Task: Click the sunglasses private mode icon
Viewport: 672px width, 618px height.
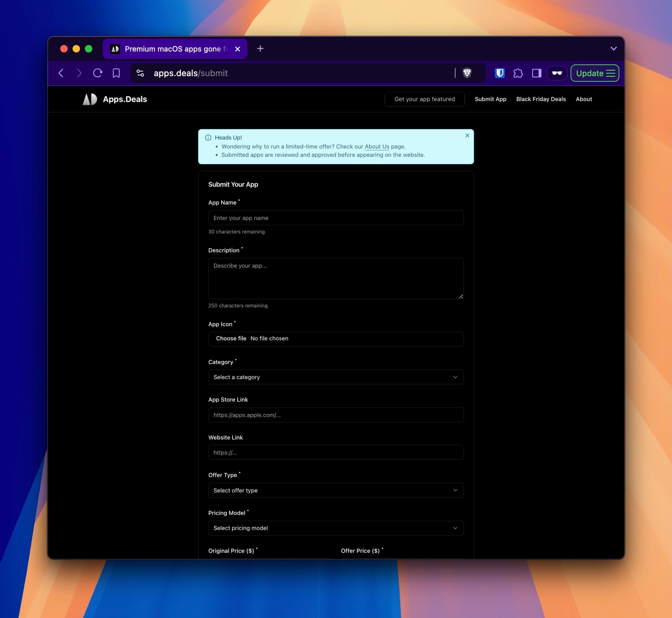Action: [557, 73]
